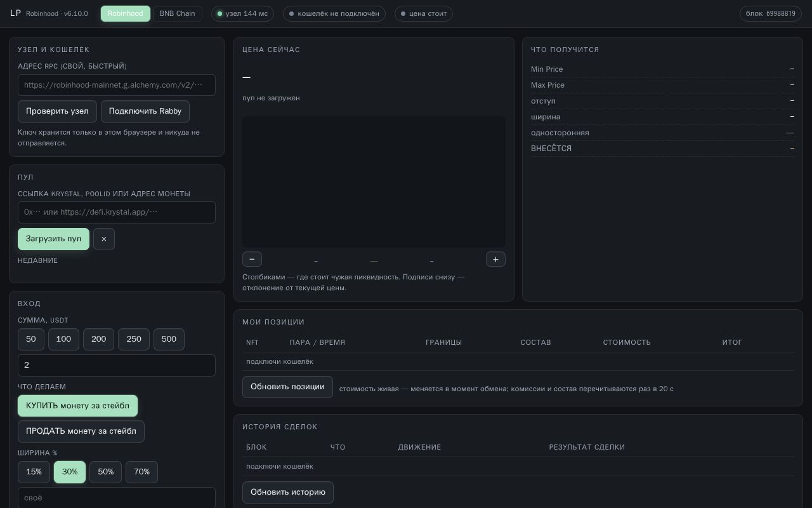Click the Min Price row label
The width and height of the screenshot is (812, 508).
point(547,69)
